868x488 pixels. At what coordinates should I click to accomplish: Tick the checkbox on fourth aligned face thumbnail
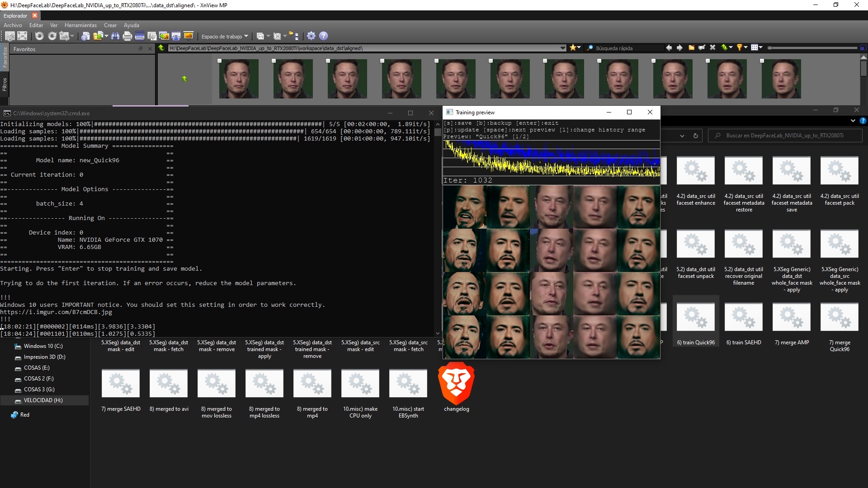(382, 61)
